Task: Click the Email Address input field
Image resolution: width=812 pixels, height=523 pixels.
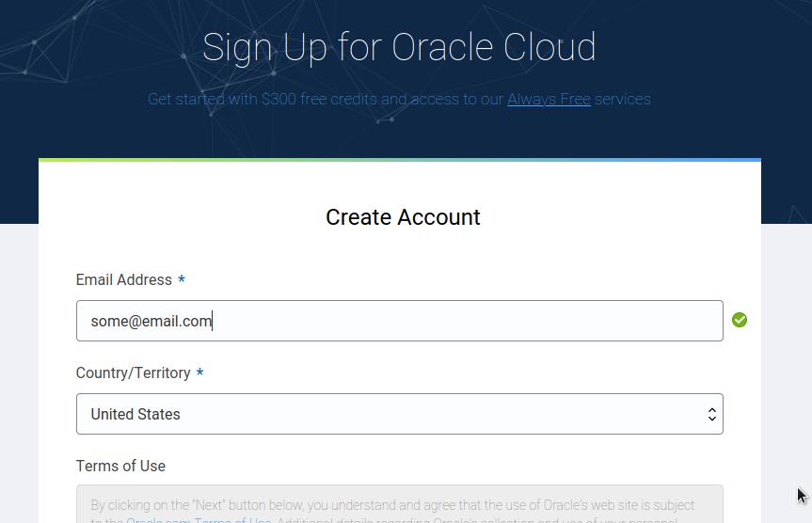Action: 399,321
